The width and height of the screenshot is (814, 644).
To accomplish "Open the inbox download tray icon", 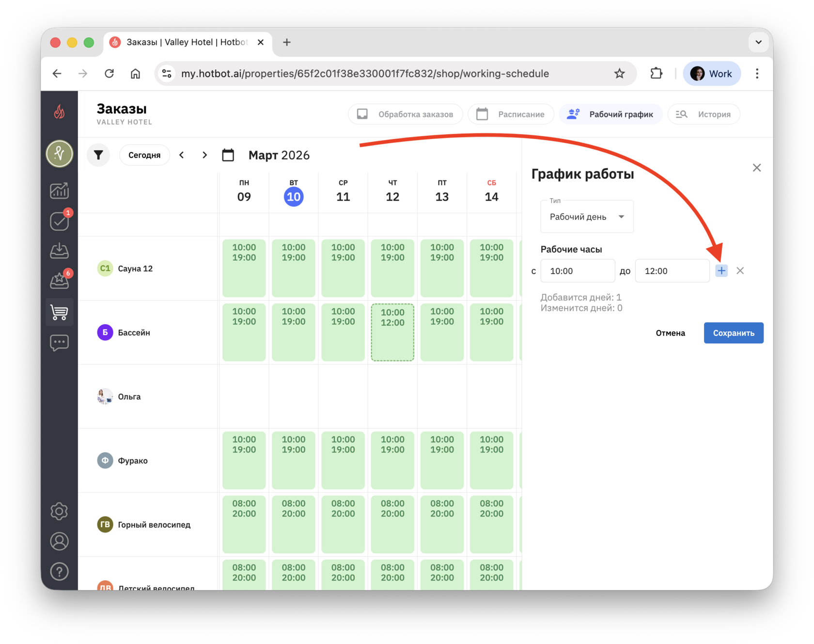I will (59, 251).
